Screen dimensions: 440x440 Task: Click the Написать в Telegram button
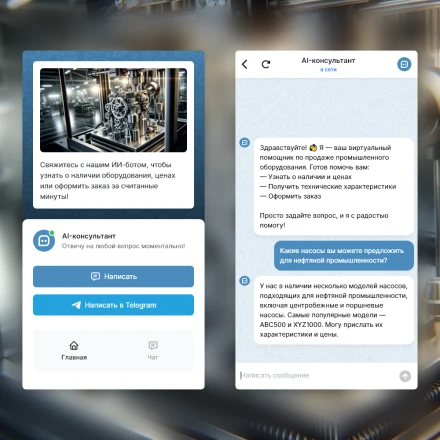point(113,305)
